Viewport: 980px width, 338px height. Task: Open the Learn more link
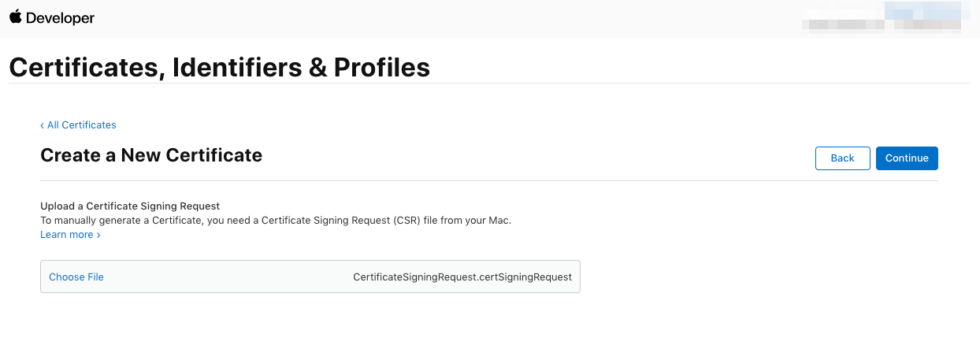point(67,235)
